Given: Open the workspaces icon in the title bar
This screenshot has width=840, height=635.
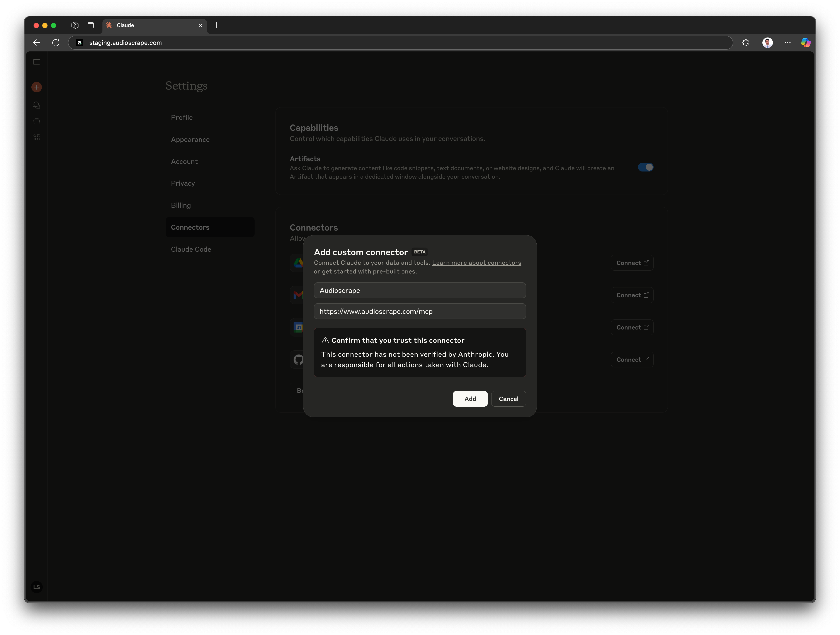Looking at the screenshot, I should coord(75,25).
